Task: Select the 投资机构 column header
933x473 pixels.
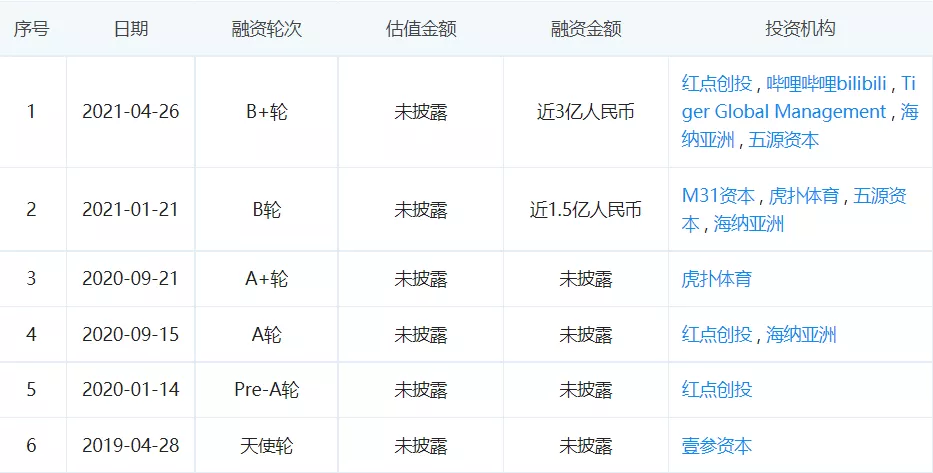Action: [800, 29]
